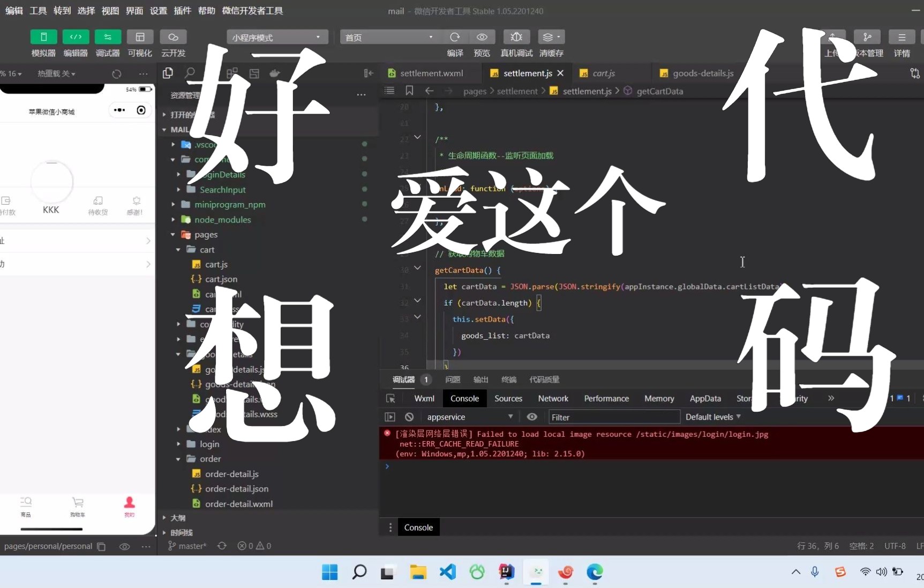
Task: Toggle the editor panel button
Action: (x=76, y=37)
